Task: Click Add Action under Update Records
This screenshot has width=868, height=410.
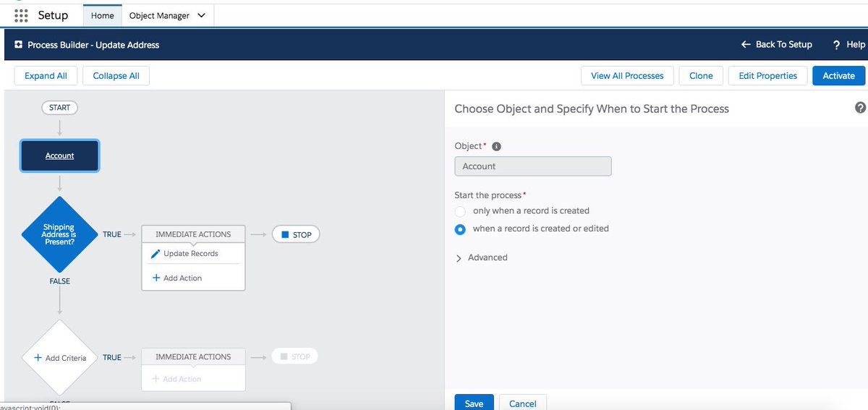Action: (x=177, y=278)
